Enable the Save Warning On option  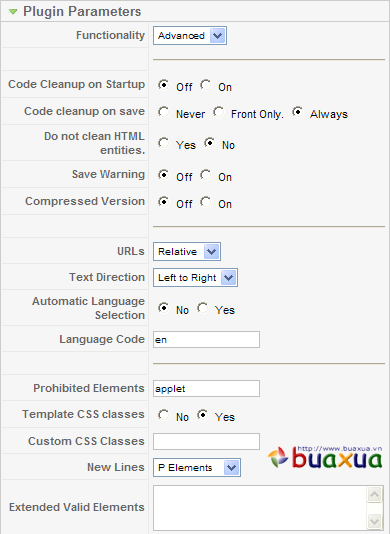tap(205, 175)
